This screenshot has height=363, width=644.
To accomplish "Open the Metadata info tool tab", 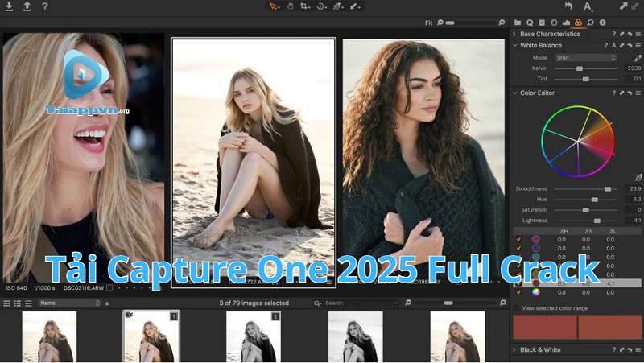I will (602, 23).
